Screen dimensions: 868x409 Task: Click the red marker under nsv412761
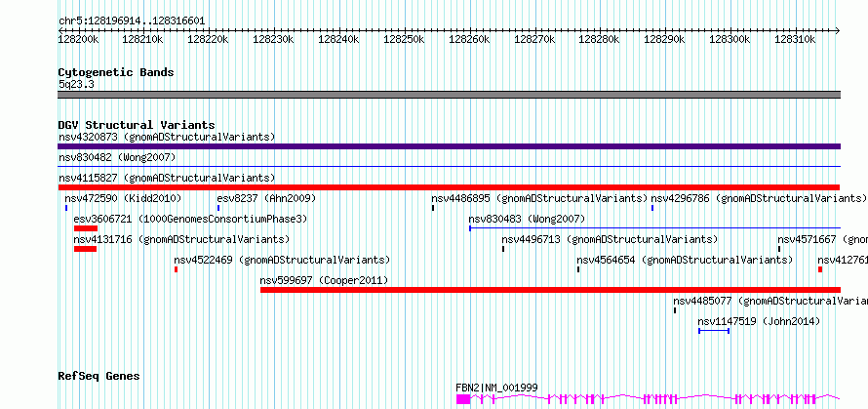820,269
